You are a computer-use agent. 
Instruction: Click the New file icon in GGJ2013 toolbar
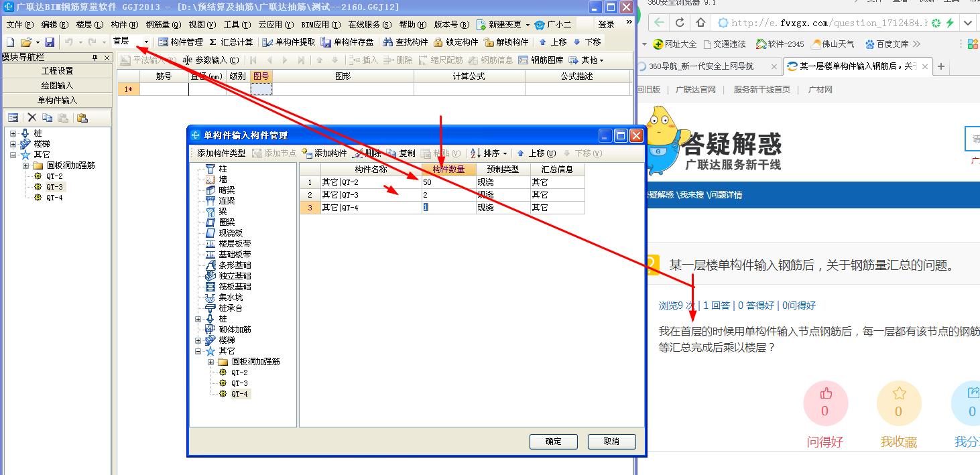pyautogui.click(x=10, y=42)
